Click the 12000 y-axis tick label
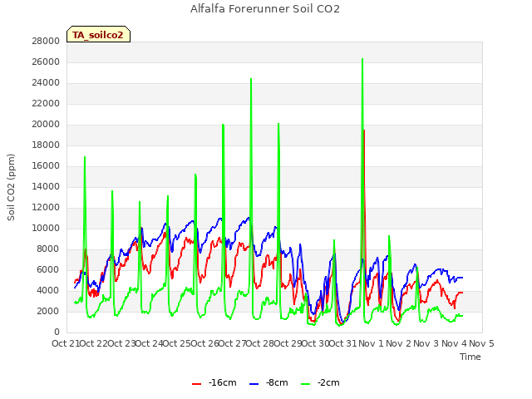Viewport: 532px width, 399px height. [x=46, y=207]
